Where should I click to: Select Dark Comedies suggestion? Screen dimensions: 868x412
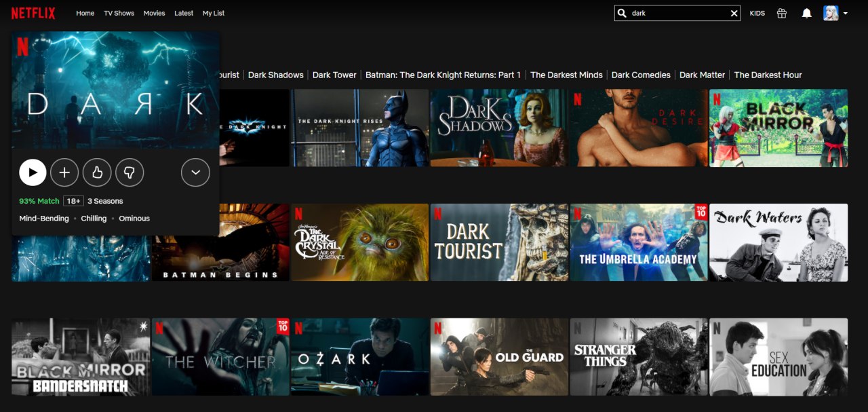pyautogui.click(x=641, y=75)
